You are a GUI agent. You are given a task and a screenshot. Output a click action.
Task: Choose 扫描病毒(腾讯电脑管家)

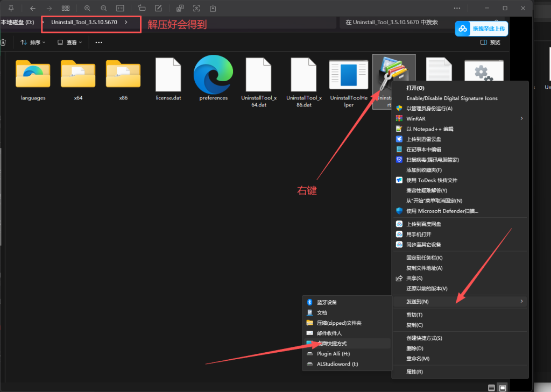461,160
